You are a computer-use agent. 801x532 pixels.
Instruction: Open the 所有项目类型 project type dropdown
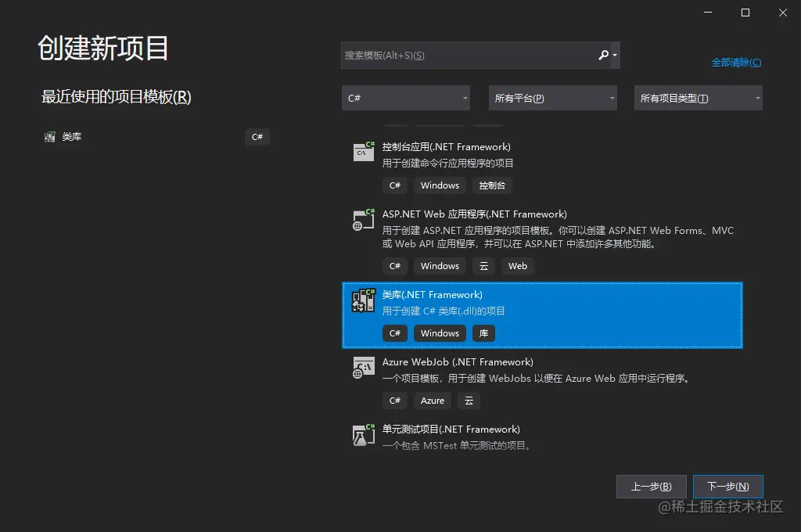coord(699,98)
